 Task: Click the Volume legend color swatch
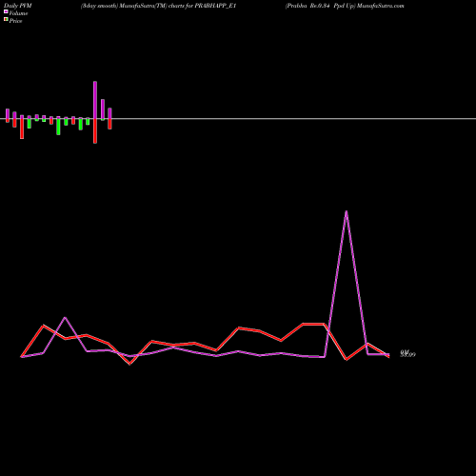(6, 11)
